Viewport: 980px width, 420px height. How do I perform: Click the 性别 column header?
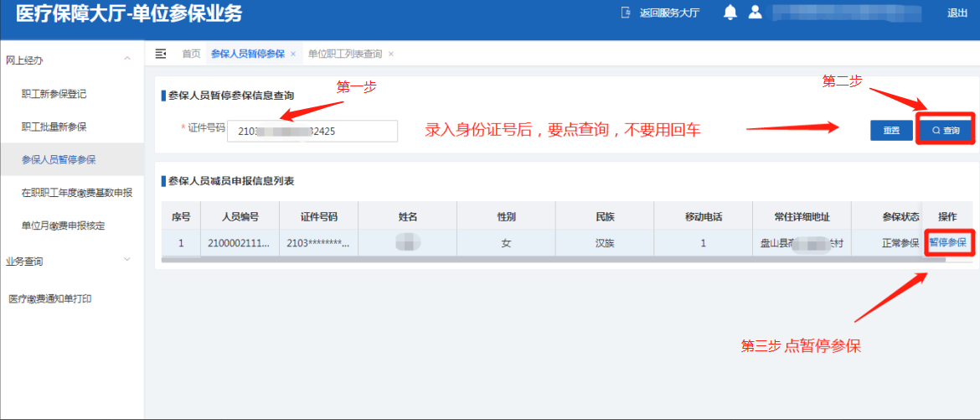tap(506, 216)
